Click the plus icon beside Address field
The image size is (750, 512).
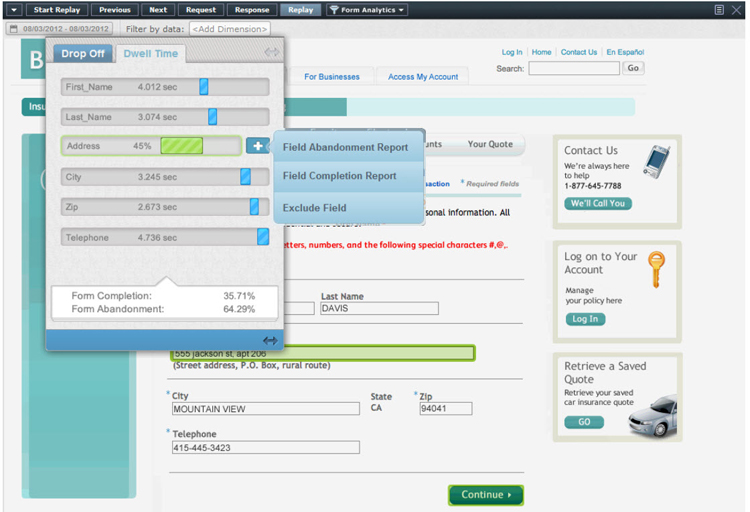click(257, 146)
